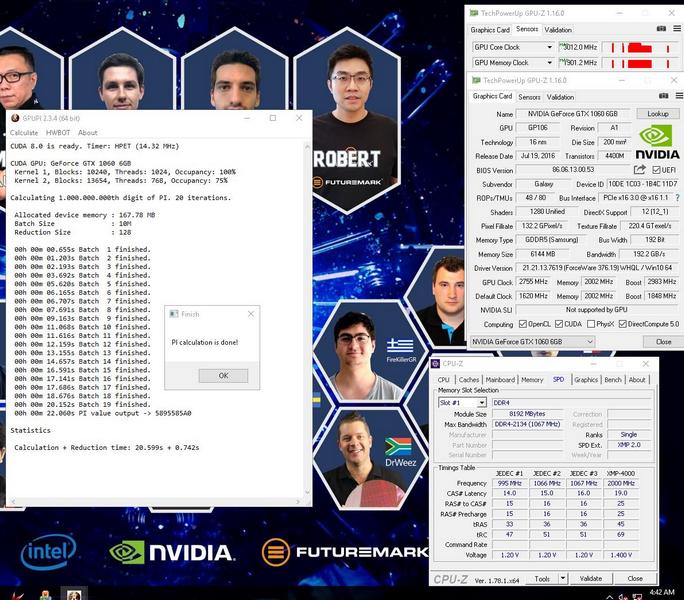Open the Caches tab in CPU-Z
Image resolution: width=684 pixels, height=600 pixels.
pyautogui.click(x=469, y=380)
